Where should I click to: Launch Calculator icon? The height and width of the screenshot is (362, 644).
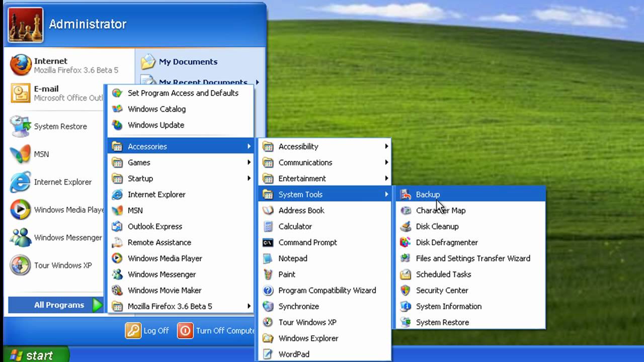268,226
